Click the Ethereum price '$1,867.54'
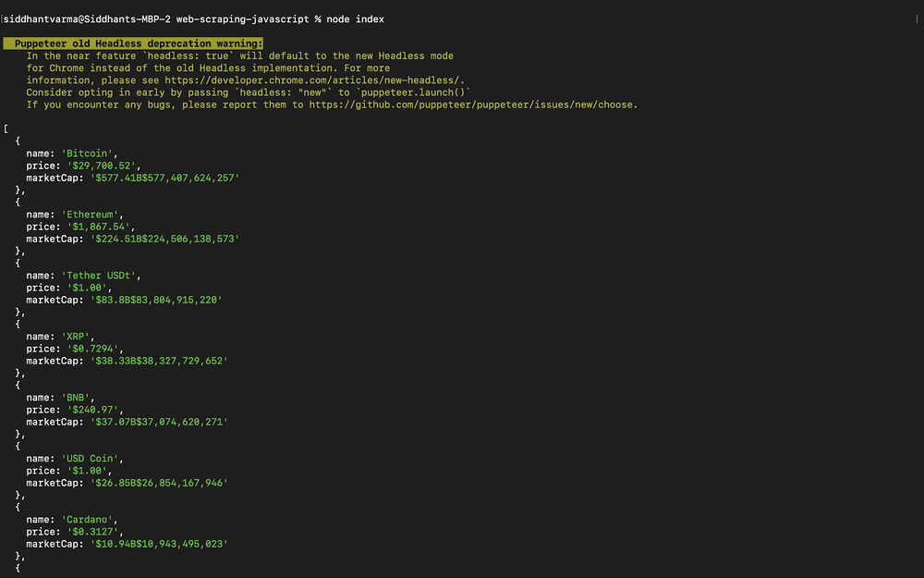 tap(99, 227)
